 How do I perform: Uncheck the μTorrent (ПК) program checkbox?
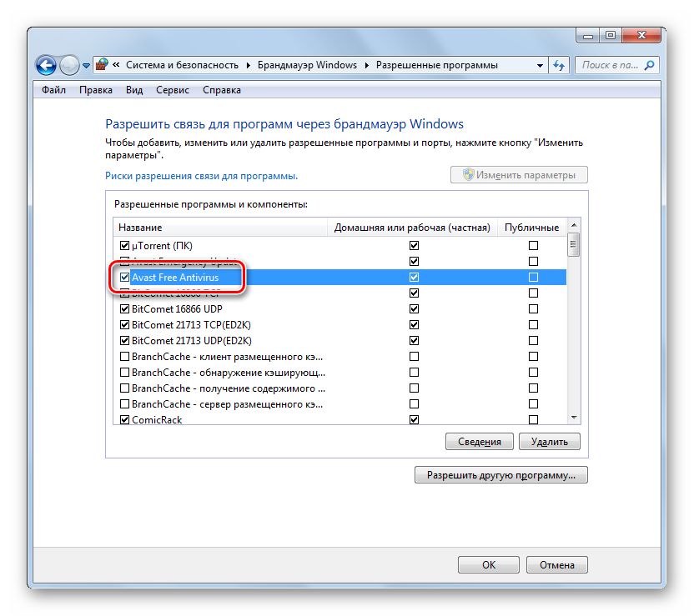click(125, 246)
